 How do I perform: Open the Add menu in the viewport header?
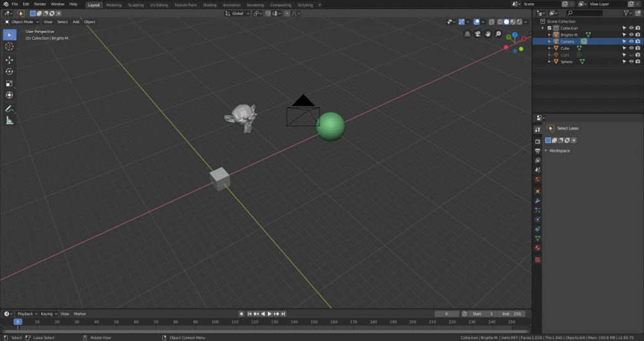click(x=76, y=22)
